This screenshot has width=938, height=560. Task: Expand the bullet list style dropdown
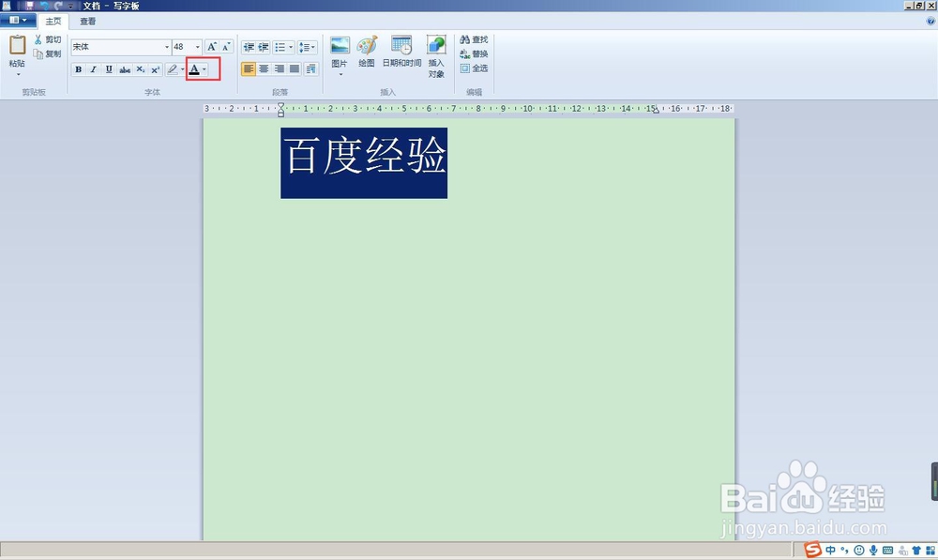pyautogui.click(x=290, y=45)
